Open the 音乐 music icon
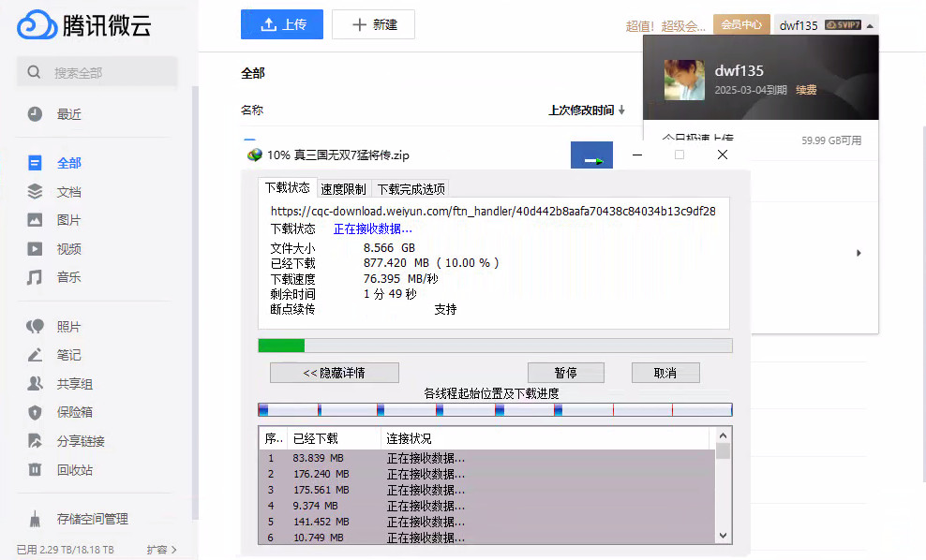This screenshot has width=926, height=560. pyautogui.click(x=35, y=277)
